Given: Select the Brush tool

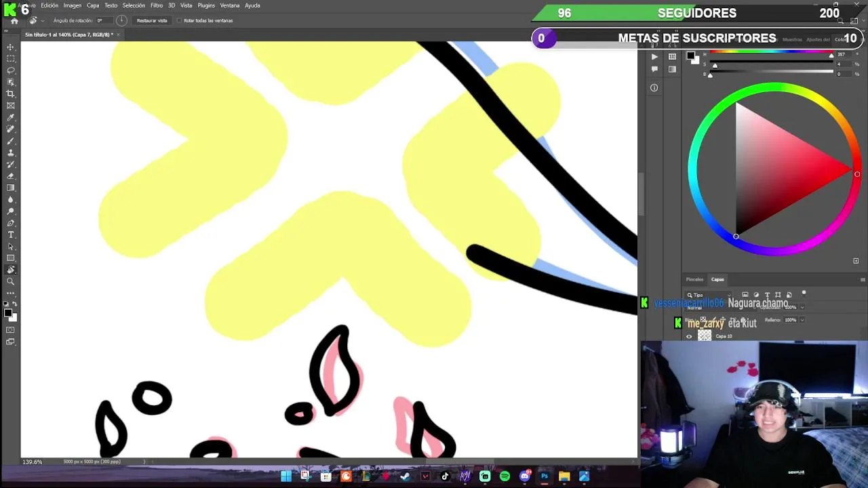Looking at the screenshot, I should click(x=11, y=141).
